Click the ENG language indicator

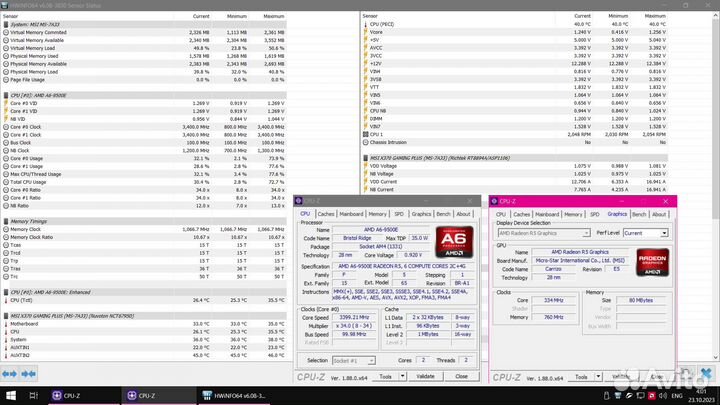(x=677, y=395)
